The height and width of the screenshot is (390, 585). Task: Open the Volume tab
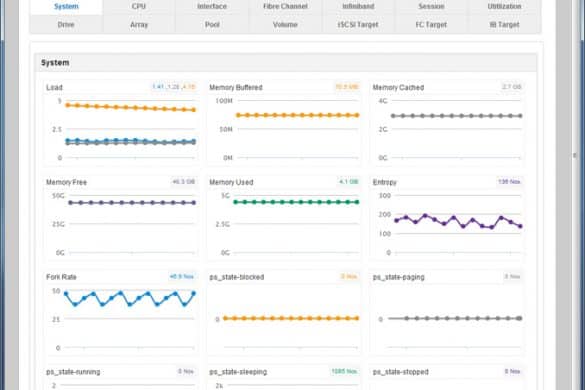(285, 25)
